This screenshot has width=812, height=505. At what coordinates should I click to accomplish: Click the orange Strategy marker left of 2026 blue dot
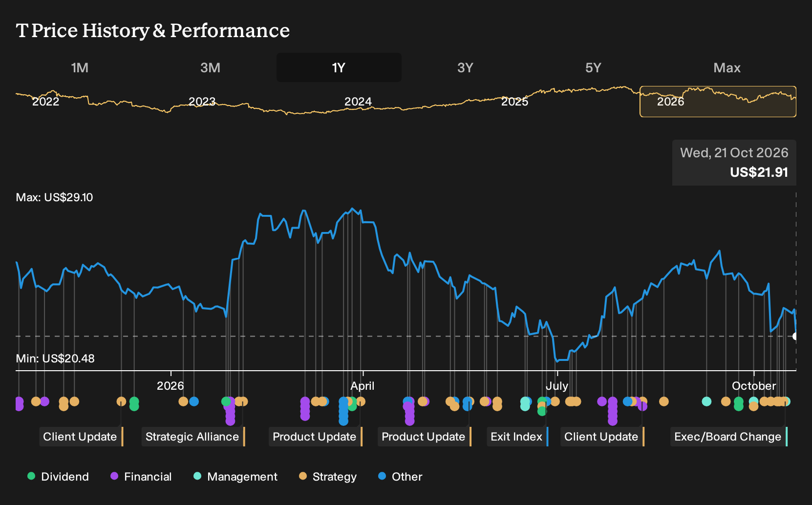tap(183, 401)
